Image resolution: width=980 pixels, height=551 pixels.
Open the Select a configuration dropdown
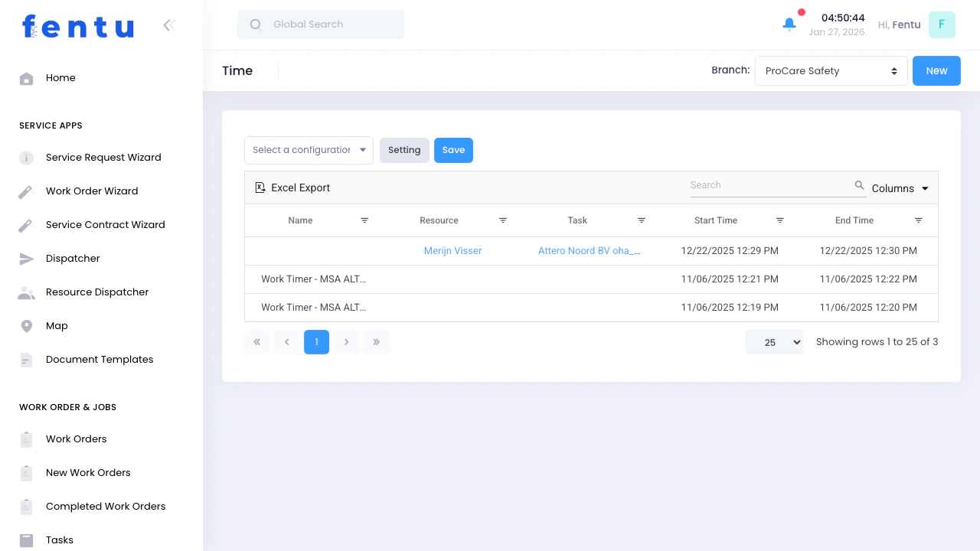point(308,150)
